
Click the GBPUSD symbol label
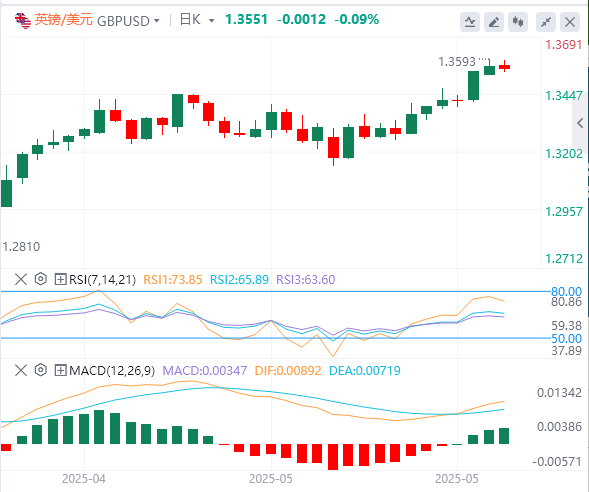[123, 21]
